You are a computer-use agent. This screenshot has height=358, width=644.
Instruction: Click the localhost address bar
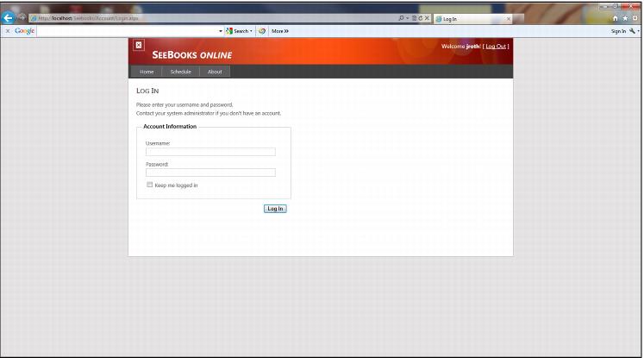point(213,18)
